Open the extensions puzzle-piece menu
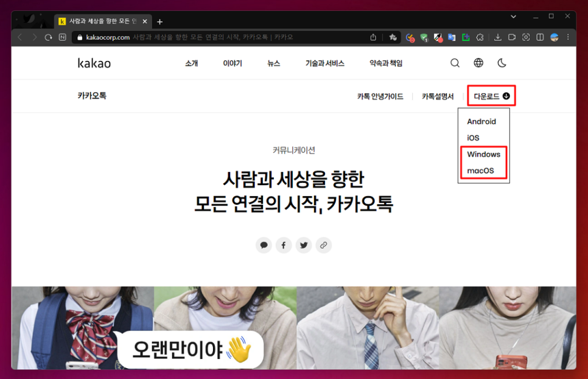 (480, 37)
